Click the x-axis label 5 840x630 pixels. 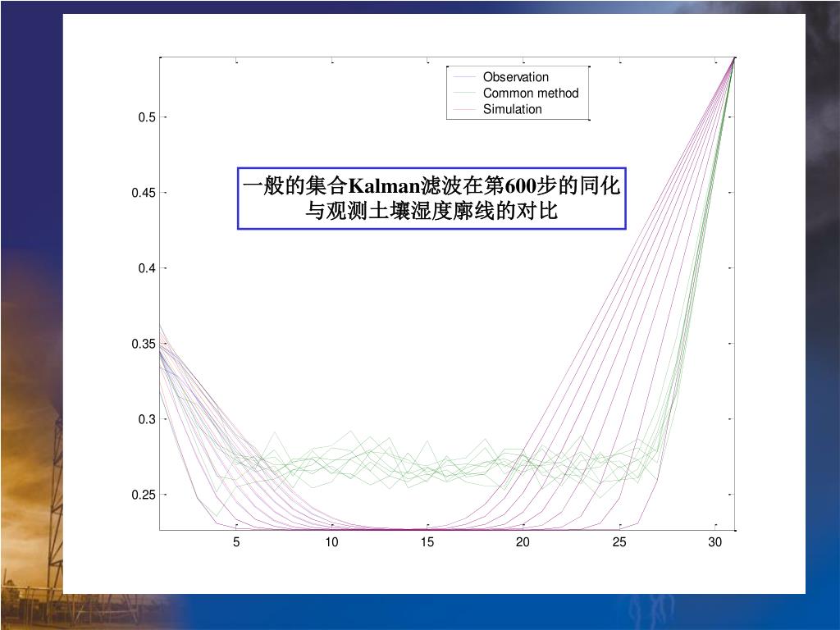coord(236,542)
